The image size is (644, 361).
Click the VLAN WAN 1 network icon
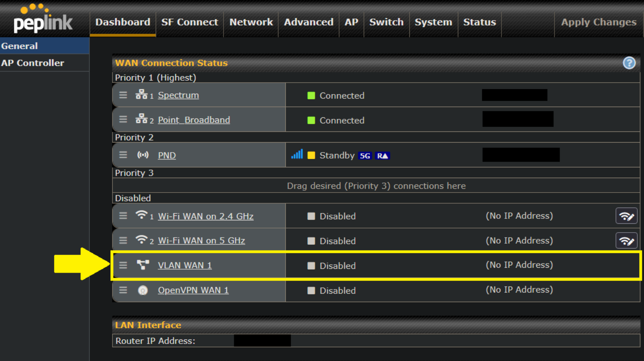pos(143,265)
